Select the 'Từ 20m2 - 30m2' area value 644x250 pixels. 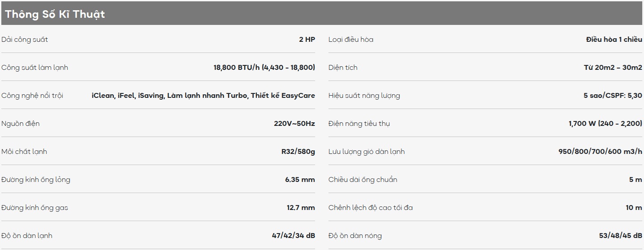click(613, 68)
